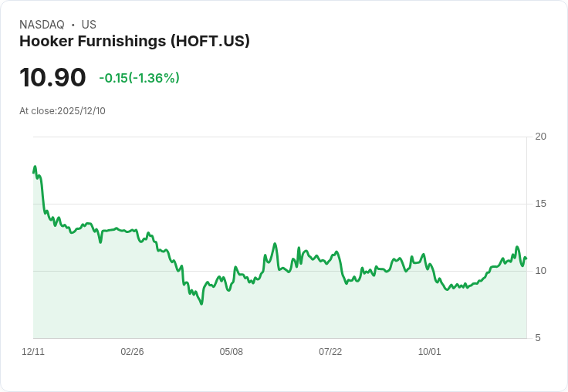Click the 10/01 date axis label
The width and height of the screenshot is (568, 392).
tap(430, 352)
